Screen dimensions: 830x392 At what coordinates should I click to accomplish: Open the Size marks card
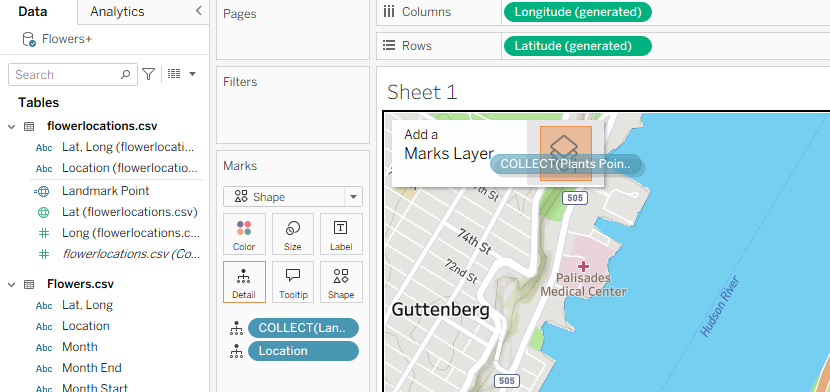[x=293, y=234]
